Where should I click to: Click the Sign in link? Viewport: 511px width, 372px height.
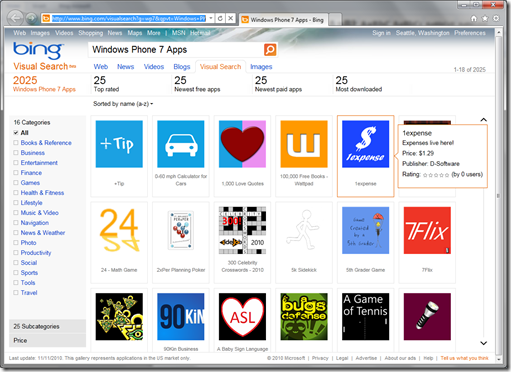click(381, 33)
